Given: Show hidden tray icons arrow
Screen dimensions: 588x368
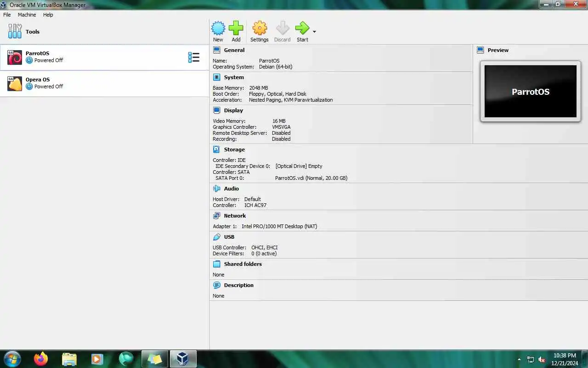Looking at the screenshot, I should [519, 359].
